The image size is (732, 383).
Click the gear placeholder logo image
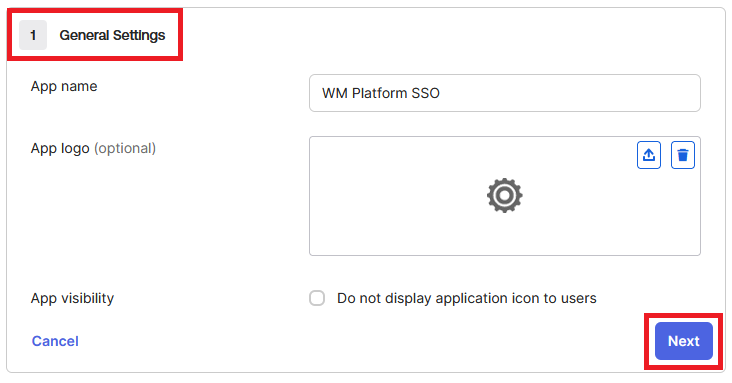coord(505,195)
